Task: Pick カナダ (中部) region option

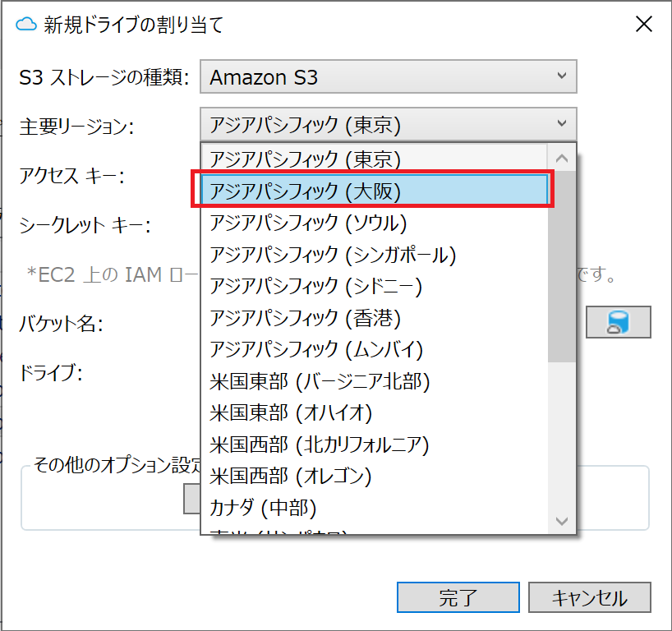Action: click(x=263, y=508)
